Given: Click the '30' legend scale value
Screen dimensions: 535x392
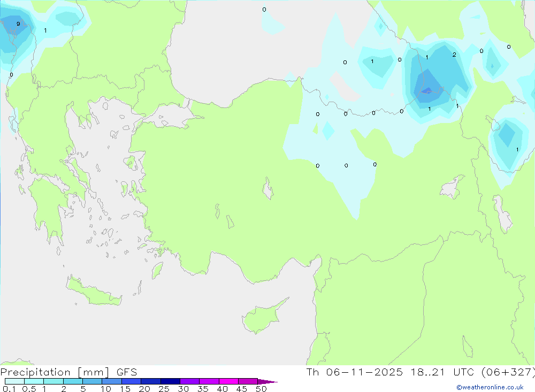Looking at the screenshot, I should point(183,389).
